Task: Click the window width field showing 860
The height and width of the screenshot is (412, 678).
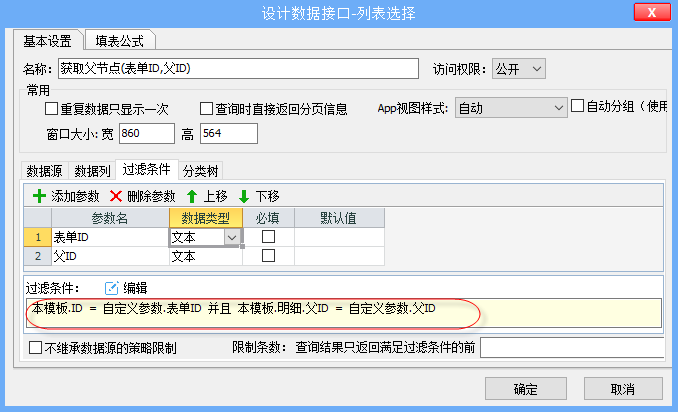Action: 147,133
